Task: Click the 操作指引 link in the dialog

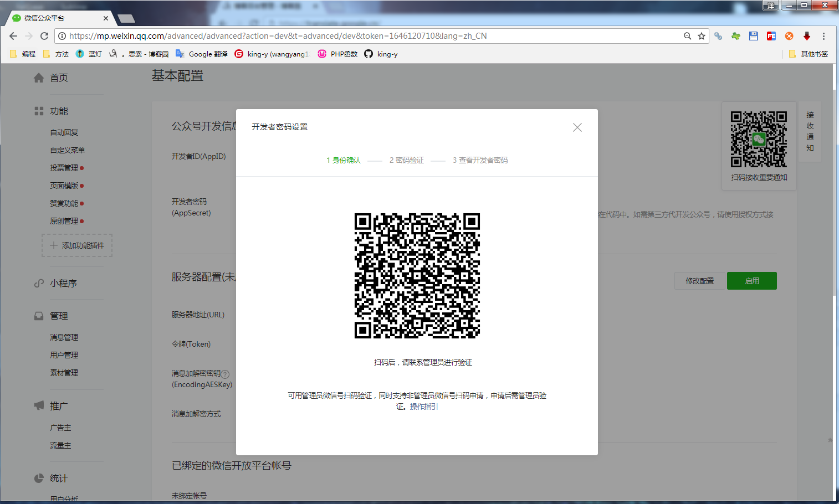Action: coord(424,407)
